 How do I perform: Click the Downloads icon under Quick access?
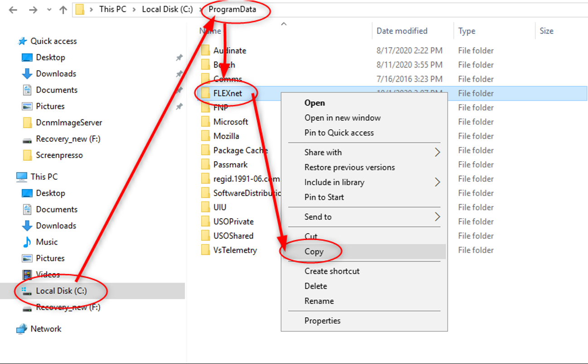[27, 74]
